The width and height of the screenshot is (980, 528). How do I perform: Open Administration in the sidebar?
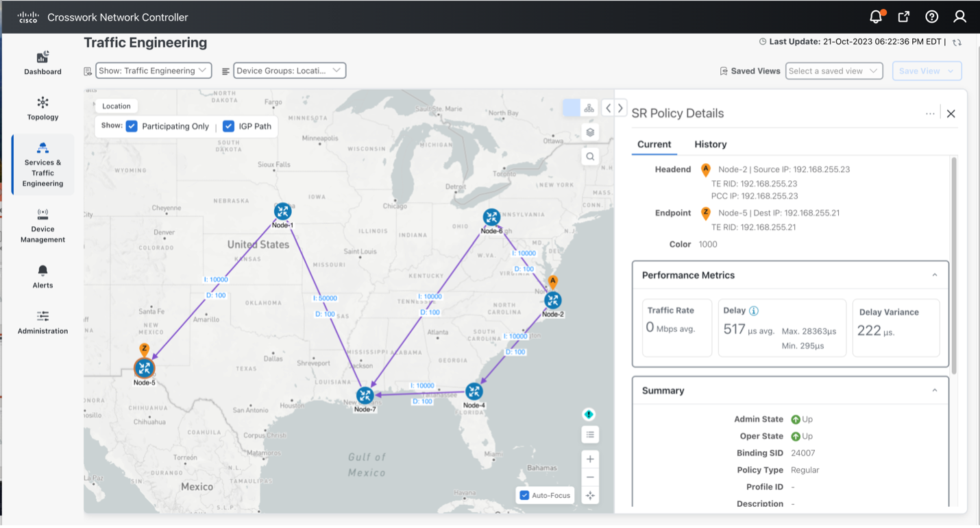[x=42, y=322]
